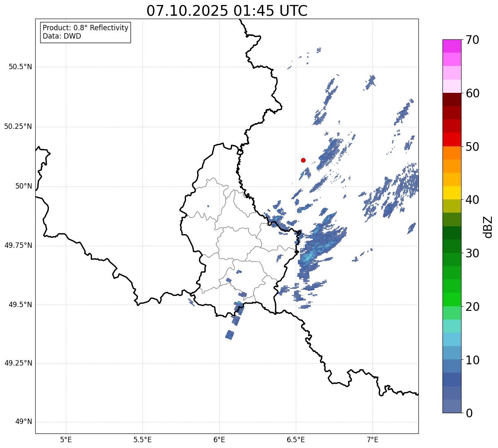Viewport: 498px width, 448px height.
Task: Click the 7°E longitude label
Action: [x=372, y=439]
